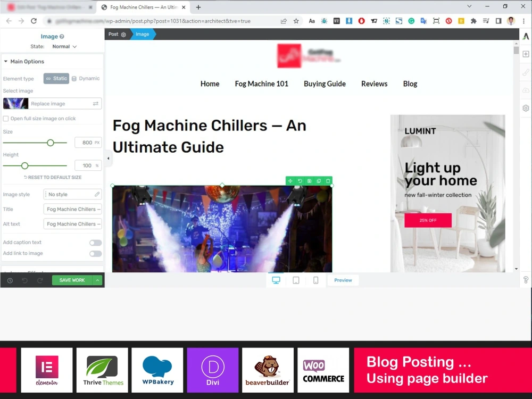Delete the selected image with trash icon
532x399 pixels.
(328, 181)
